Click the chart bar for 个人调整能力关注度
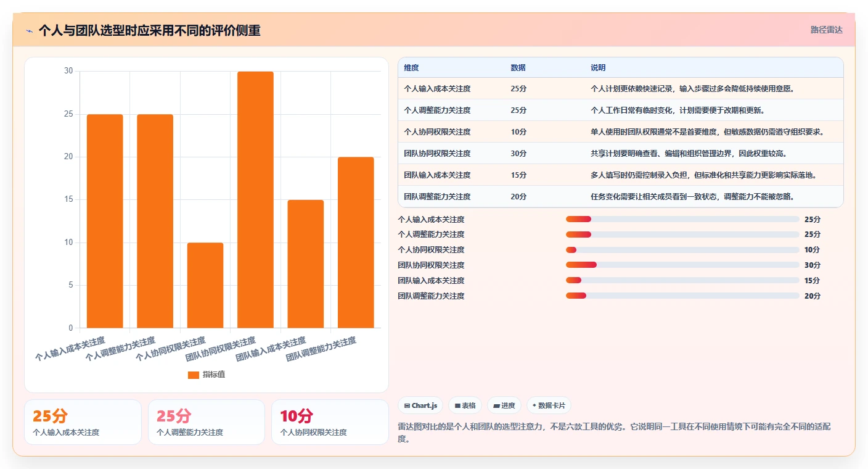The height and width of the screenshot is (469, 868). [155, 221]
